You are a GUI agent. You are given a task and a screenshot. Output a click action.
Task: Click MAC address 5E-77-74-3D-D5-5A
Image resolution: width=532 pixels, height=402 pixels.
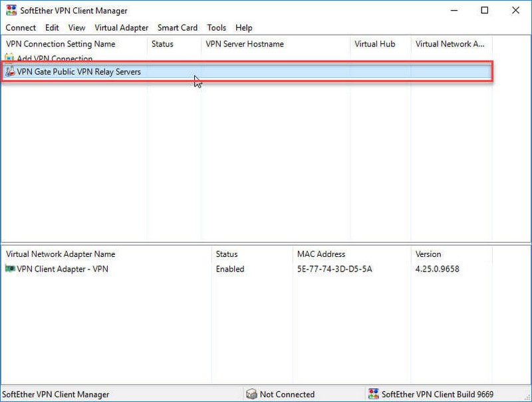coord(334,269)
